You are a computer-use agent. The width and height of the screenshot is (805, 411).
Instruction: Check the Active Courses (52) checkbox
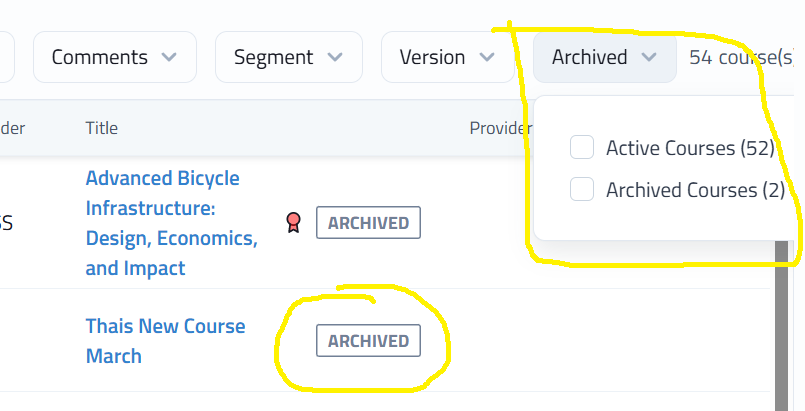582,148
